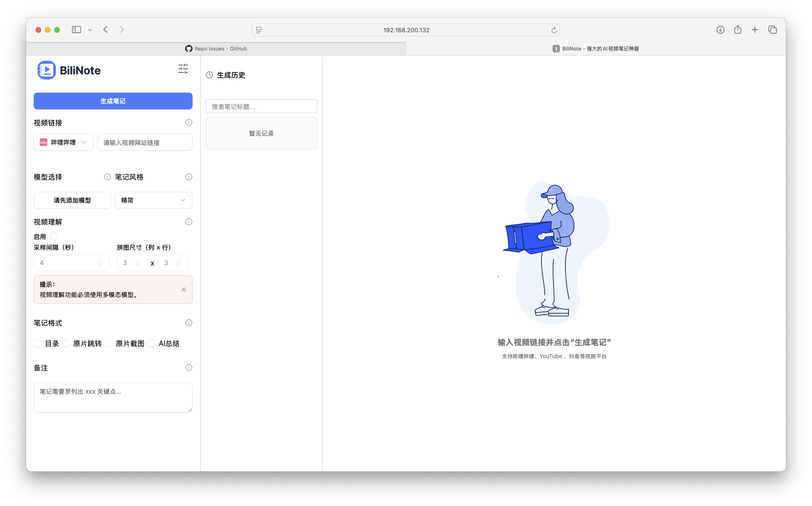Check the 目录 format option

[38, 343]
